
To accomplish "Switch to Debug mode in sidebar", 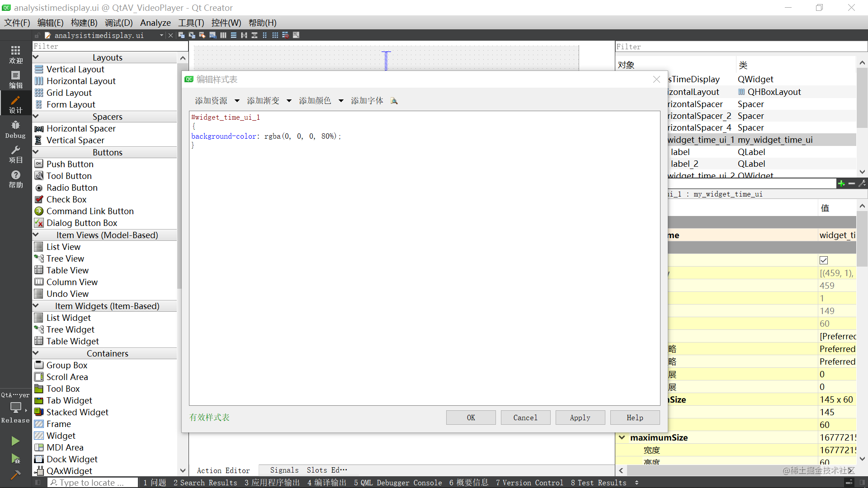I will click(15, 129).
